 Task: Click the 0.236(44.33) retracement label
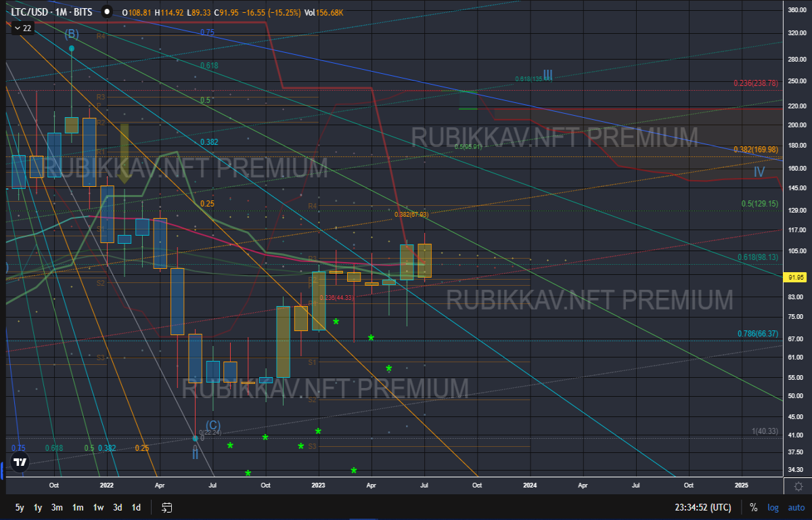[336, 298]
